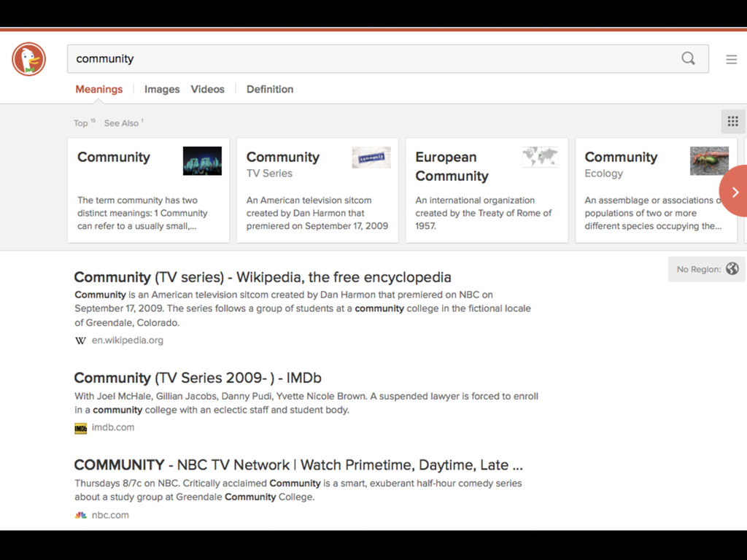Click 'Thursdays 8/7c on NBC' snippet
747x560 pixels.
coord(298,490)
